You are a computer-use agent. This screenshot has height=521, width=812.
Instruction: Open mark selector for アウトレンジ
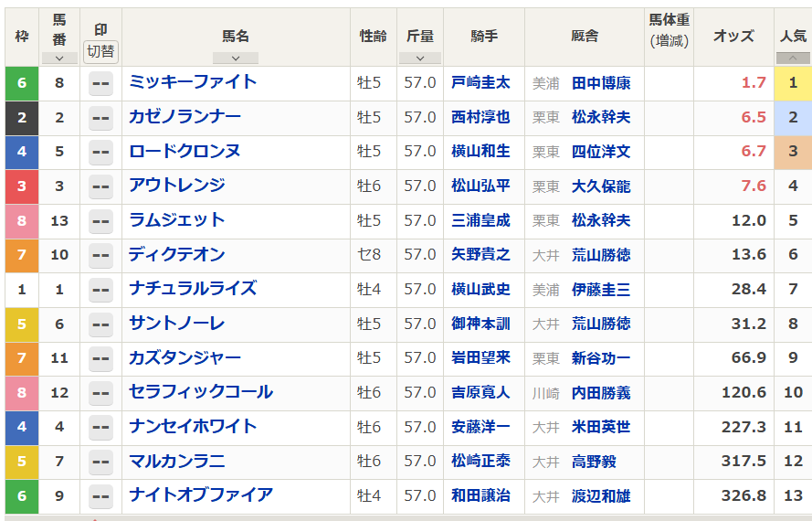(x=100, y=186)
